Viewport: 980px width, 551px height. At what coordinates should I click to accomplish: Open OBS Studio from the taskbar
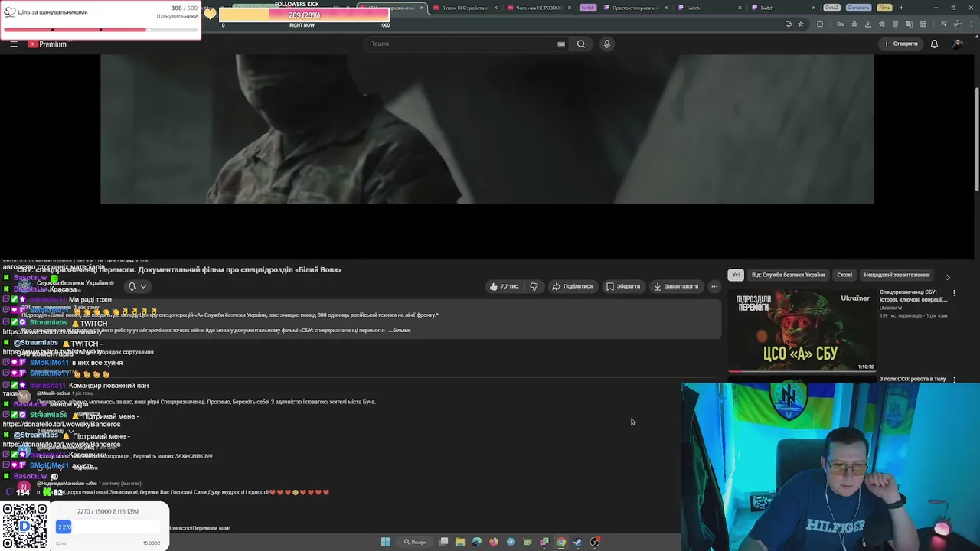pyautogui.click(x=595, y=542)
